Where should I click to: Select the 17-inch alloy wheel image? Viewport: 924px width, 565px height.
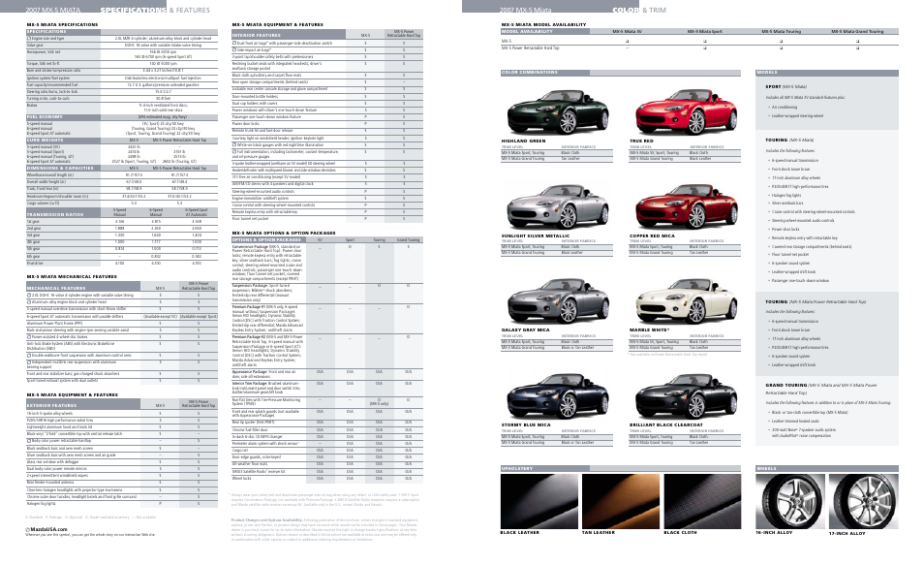tap(863, 501)
